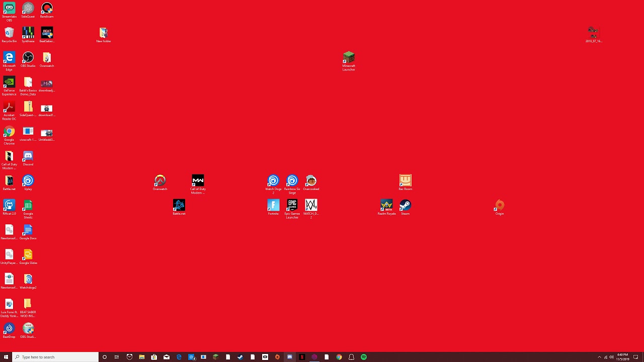This screenshot has height=362, width=644.
Task: Open the Google Sheets shortcut
Action: tap(28, 209)
